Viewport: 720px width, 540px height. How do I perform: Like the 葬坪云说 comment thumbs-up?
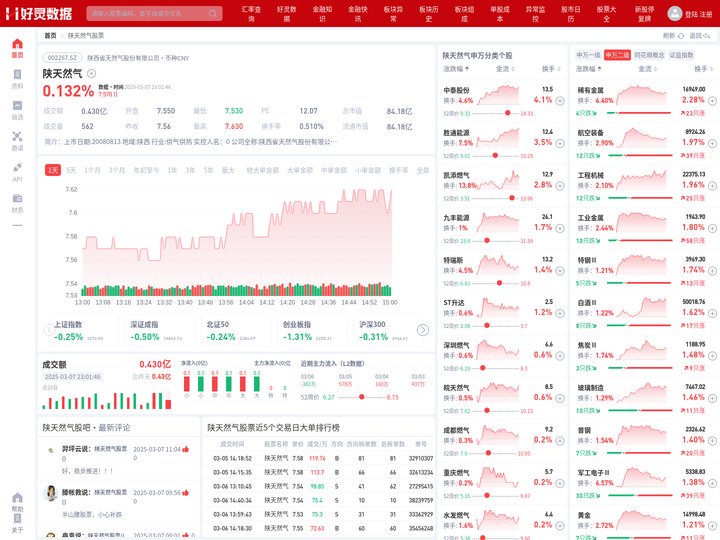click(x=186, y=449)
